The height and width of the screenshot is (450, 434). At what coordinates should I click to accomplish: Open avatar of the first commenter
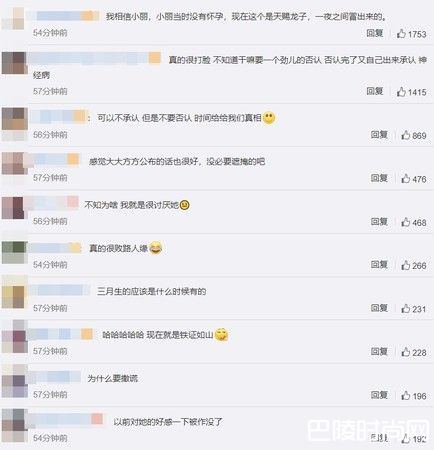13,18
